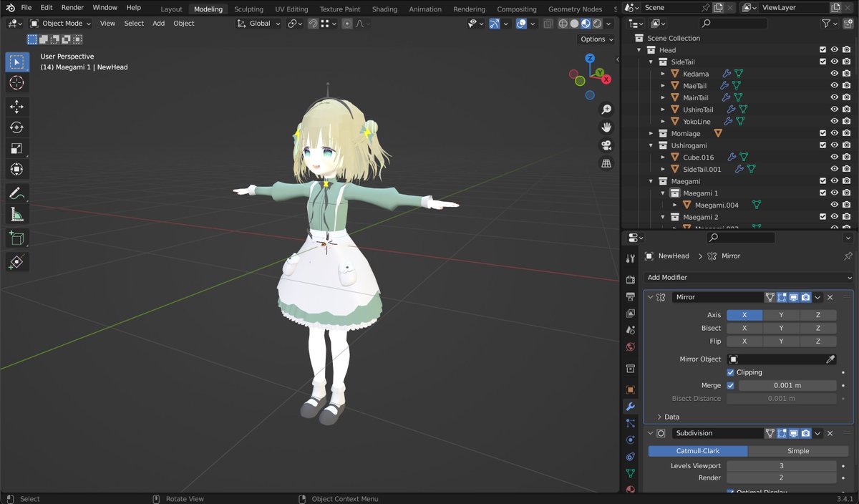Open the Add Modifier dropdown

click(x=749, y=278)
